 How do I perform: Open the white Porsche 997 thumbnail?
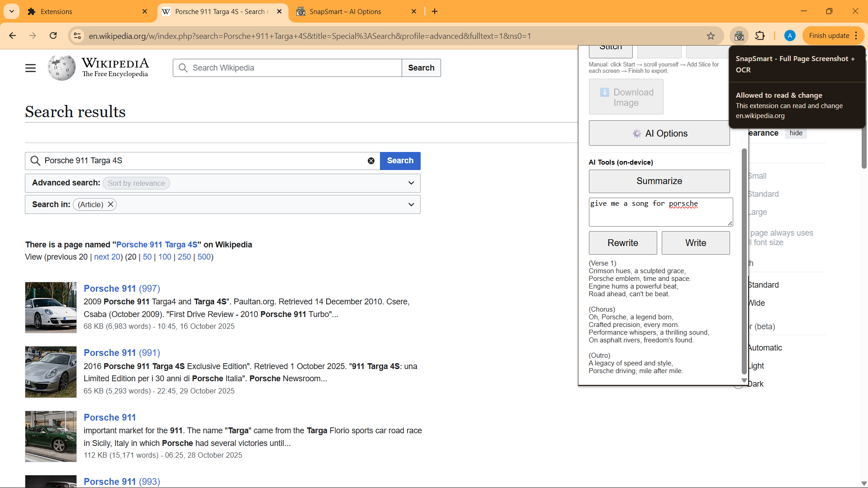coord(51,308)
